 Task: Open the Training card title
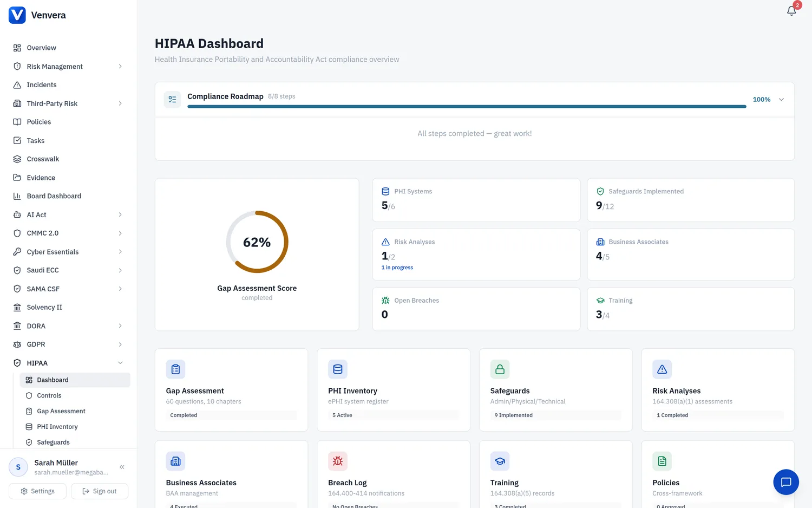pyautogui.click(x=505, y=483)
